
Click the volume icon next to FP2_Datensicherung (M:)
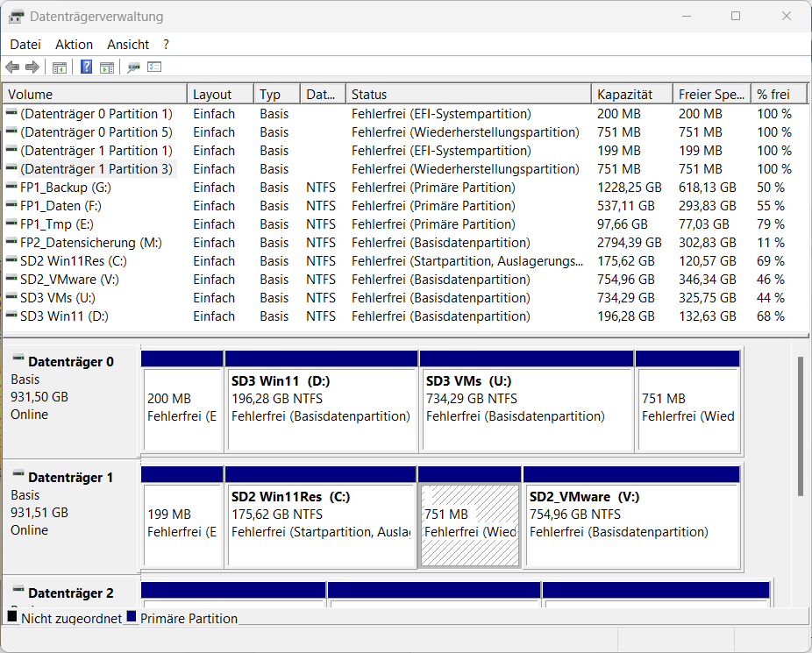(10, 243)
